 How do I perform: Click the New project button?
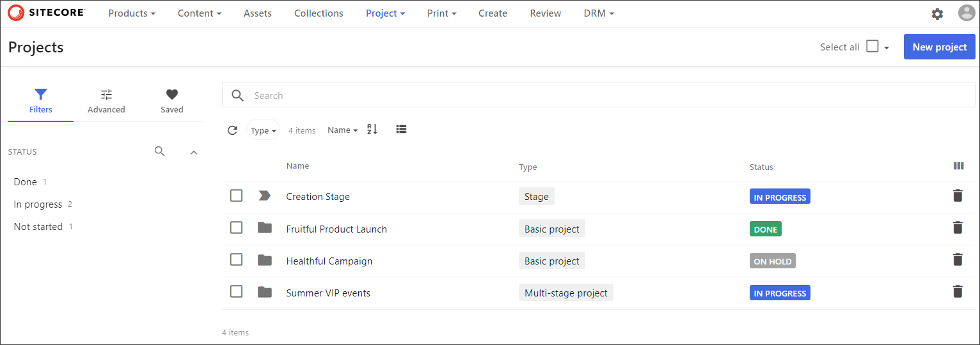(x=940, y=47)
